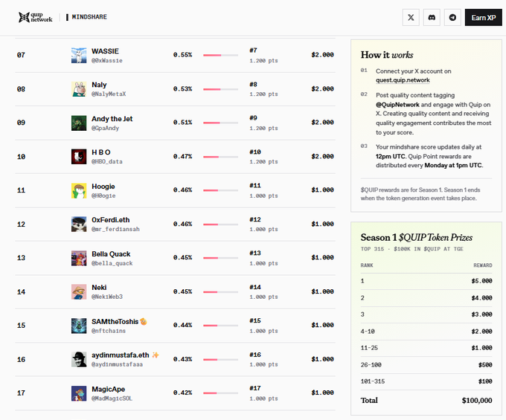Open the Naly profile name
506x420 pixels.
tap(99, 85)
